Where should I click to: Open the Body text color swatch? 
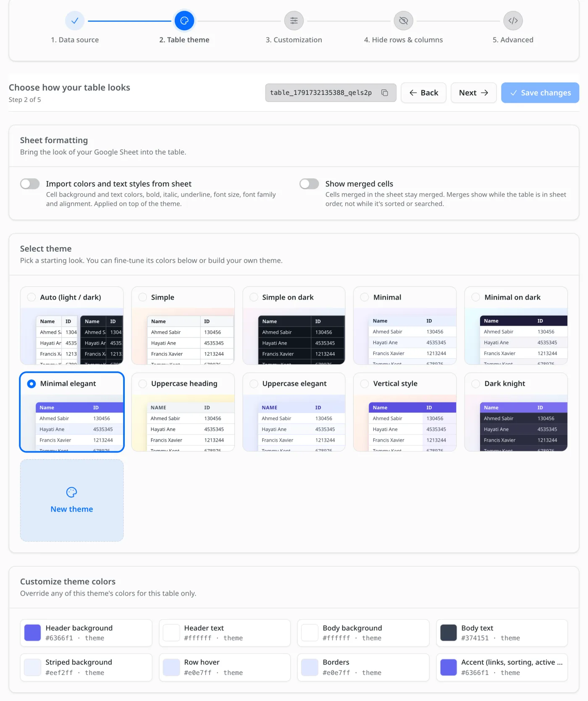(x=448, y=633)
